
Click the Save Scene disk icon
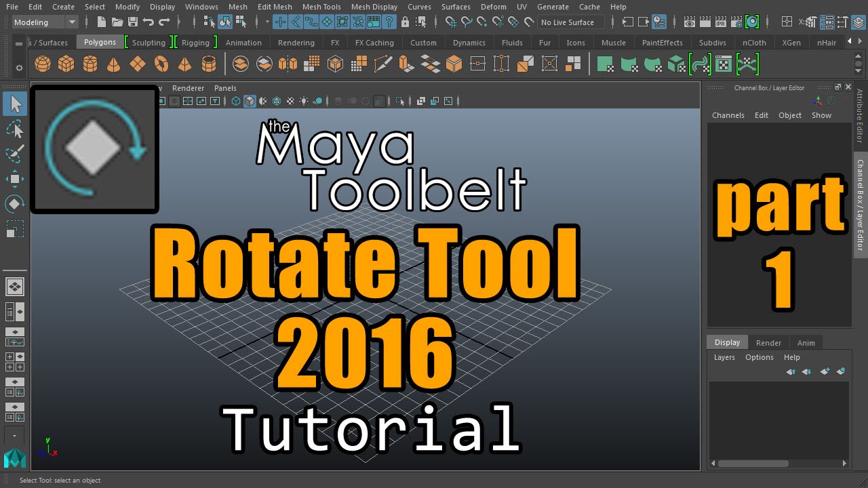pos(133,22)
